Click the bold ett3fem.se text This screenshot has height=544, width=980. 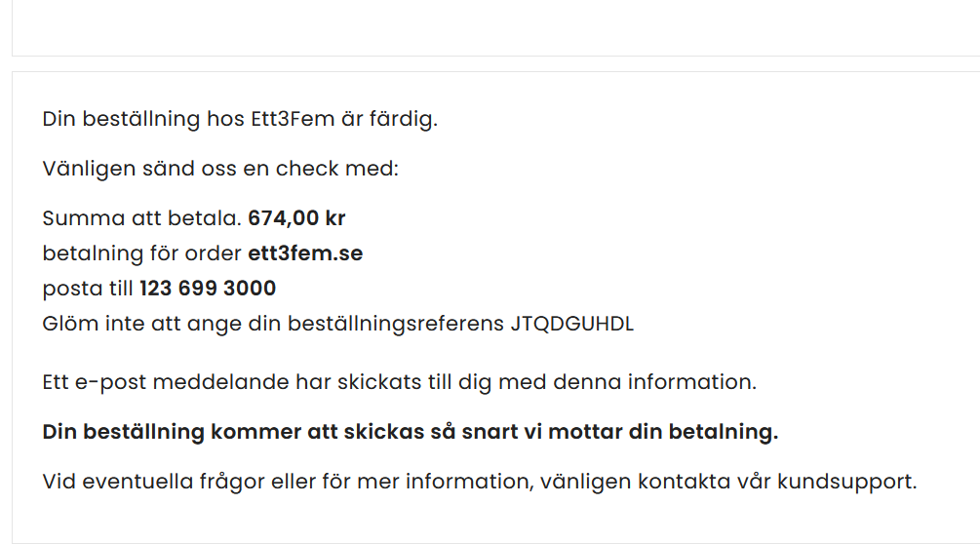pyautogui.click(x=305, y=253)
